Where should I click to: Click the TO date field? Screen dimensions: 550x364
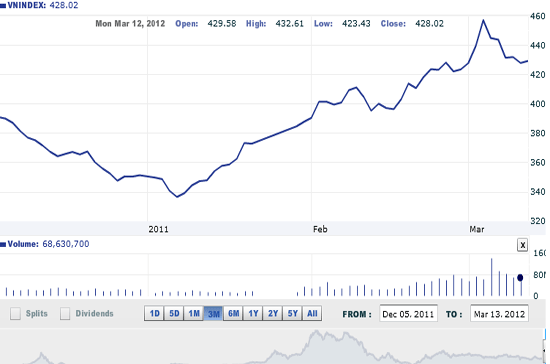point(499,314)
